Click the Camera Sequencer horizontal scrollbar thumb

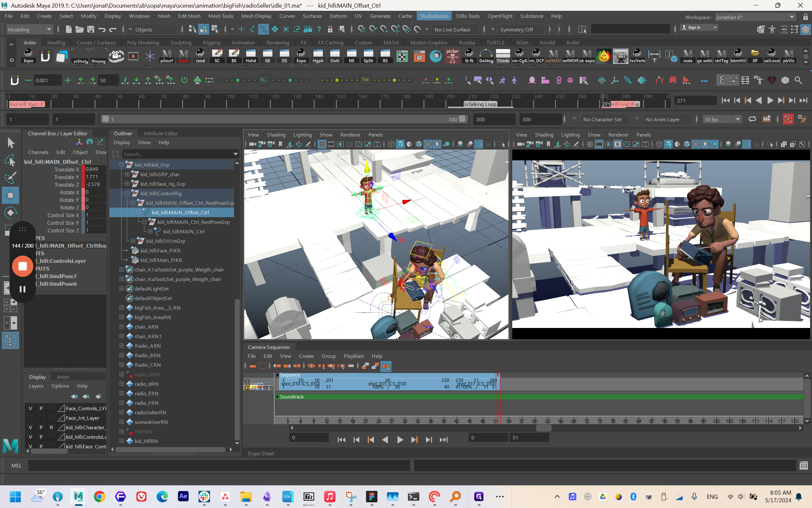click(x=544, y=428)
